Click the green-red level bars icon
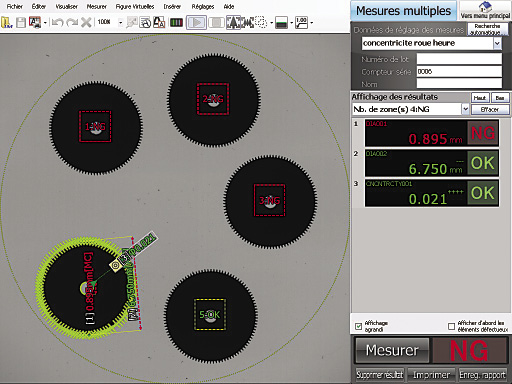This screenshot has height=384, width=512. [176, 23]
